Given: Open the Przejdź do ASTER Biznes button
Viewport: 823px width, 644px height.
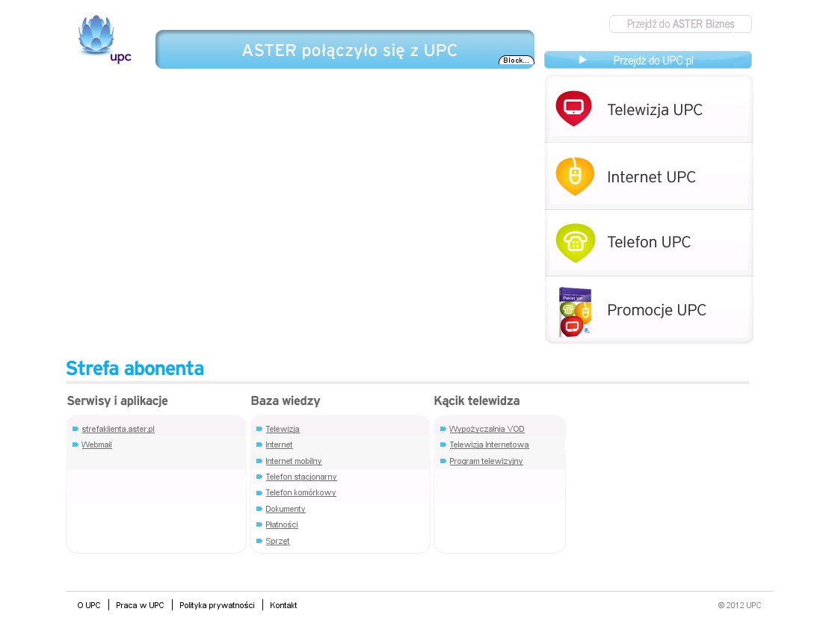Looking at the screenshot, I should [680, 24].
